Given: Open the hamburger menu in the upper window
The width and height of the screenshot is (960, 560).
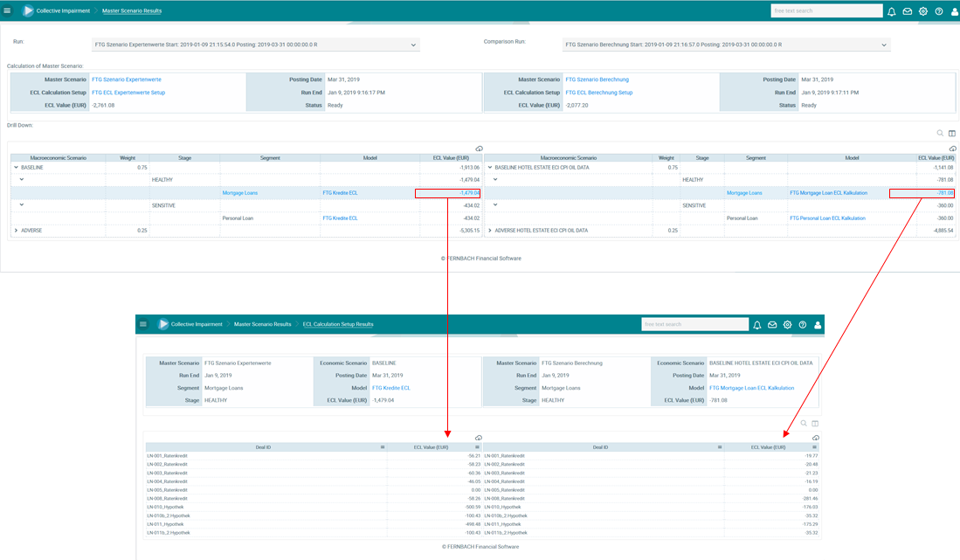Looking at the screenshot, I should point(8,11).
